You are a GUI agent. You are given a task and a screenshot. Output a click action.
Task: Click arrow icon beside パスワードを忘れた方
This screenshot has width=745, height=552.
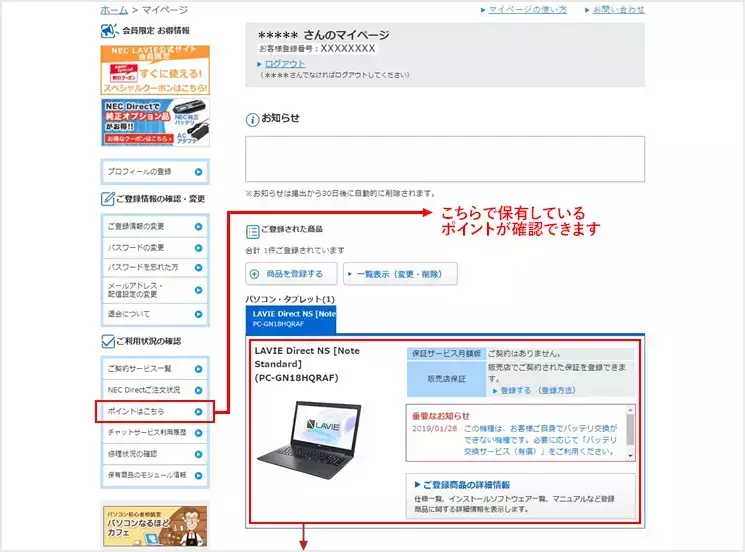(199, 268)
